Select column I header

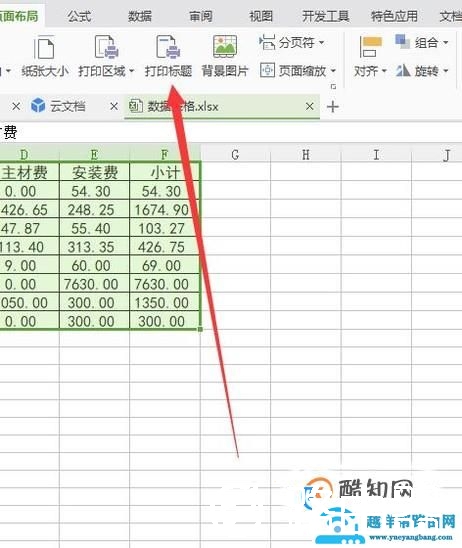pyautogui.click(x=376, y=154)
